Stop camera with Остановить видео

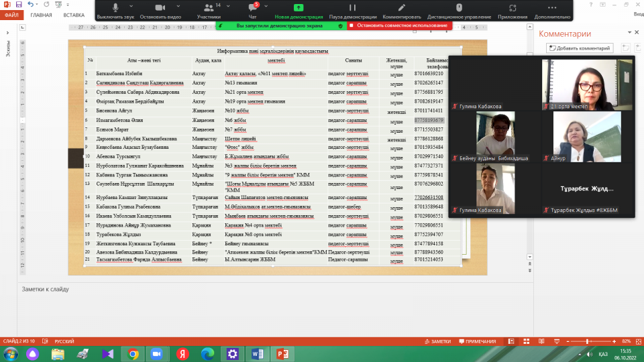click(160, 11)
